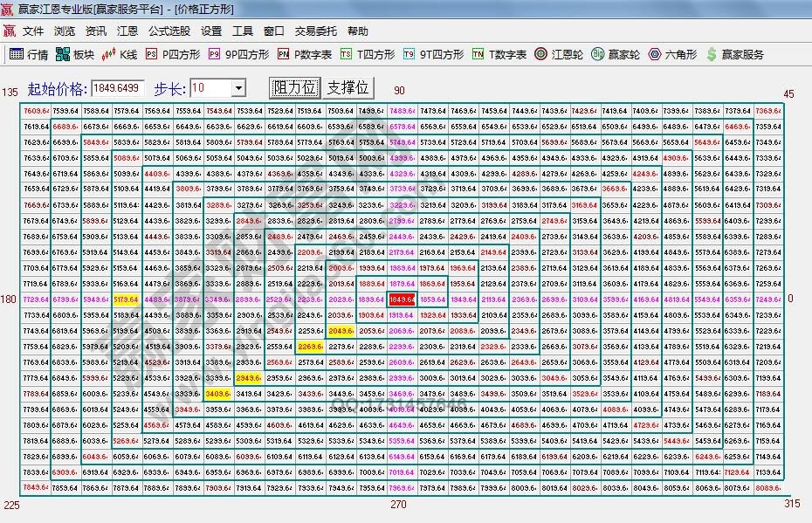Switch to 支撑位 support levels
Screen dimensions: 812x523
pyautogui.click(x=348, y=87)
